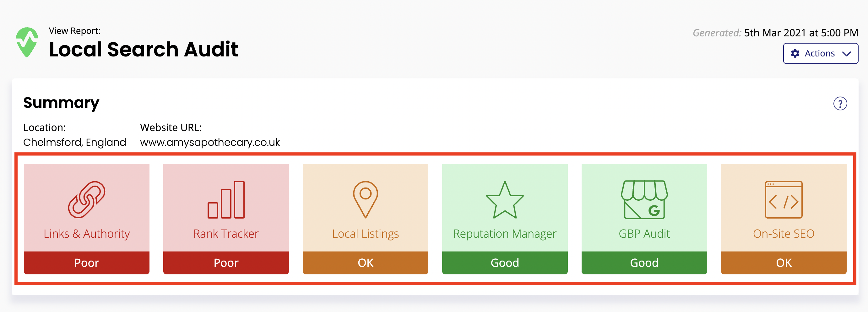Click the On-Site SEO code window icon
This screenshot has height=312, width=868.
[x=784, y=199]
